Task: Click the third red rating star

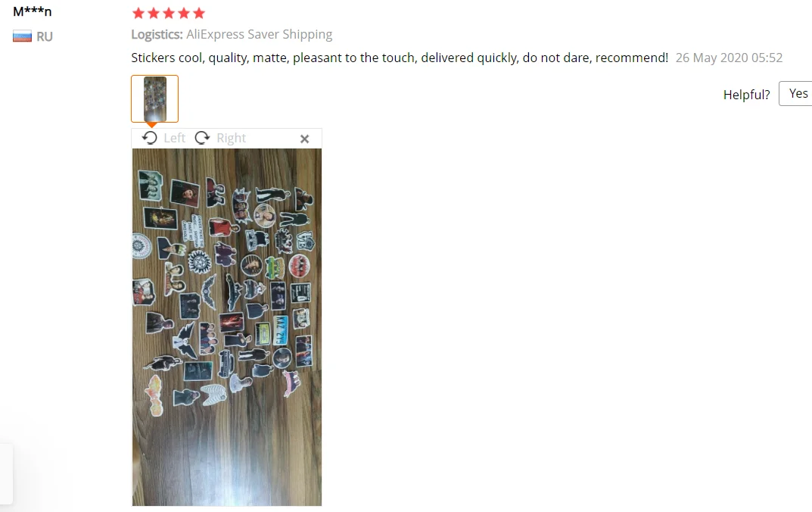Action: pyautogui.click(x=169, y=13)
